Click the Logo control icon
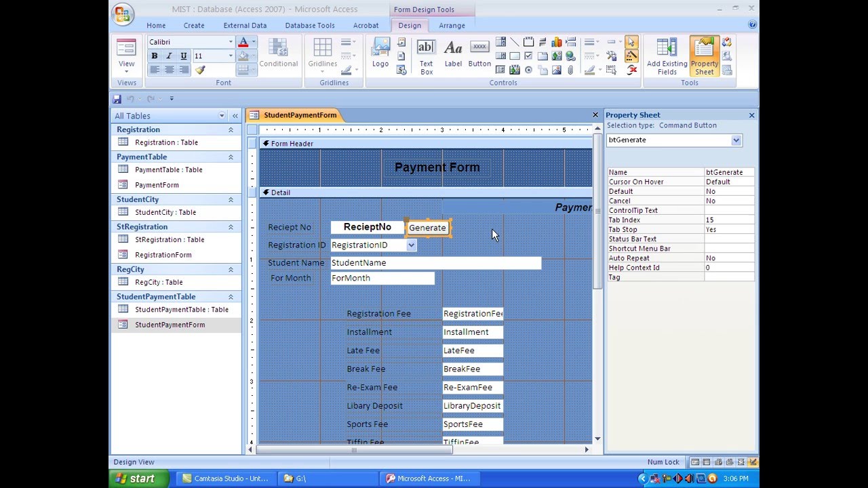Viewport: 868px width, 488px height. tap(380, 54)
